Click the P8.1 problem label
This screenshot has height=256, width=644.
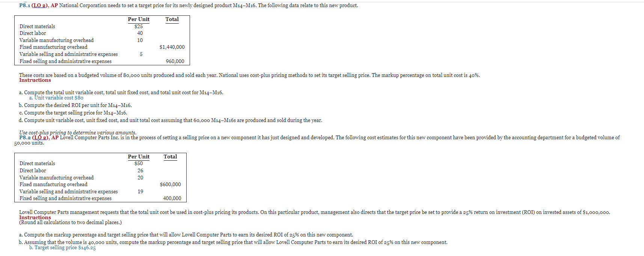[24, 6]
